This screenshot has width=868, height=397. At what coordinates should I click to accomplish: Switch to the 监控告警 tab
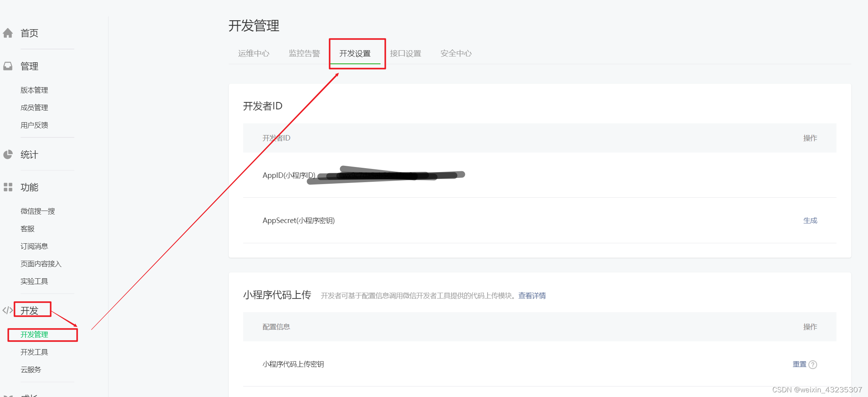(304, 53)
